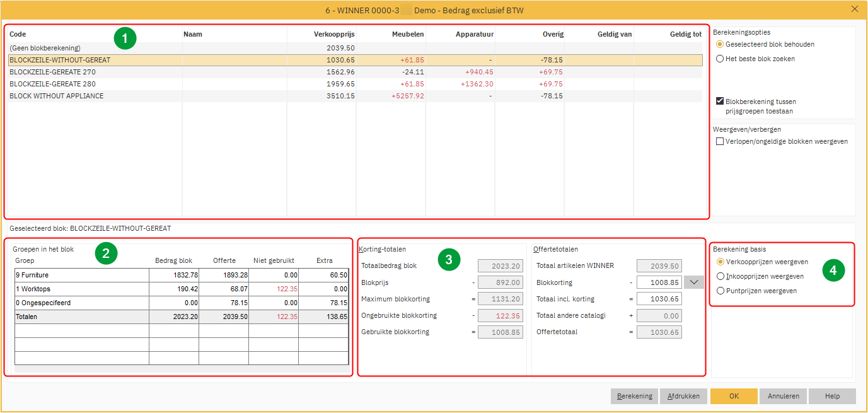Click the Afdrukken button
This screenshot has height=413, width=868.
(x=683, y=397)
